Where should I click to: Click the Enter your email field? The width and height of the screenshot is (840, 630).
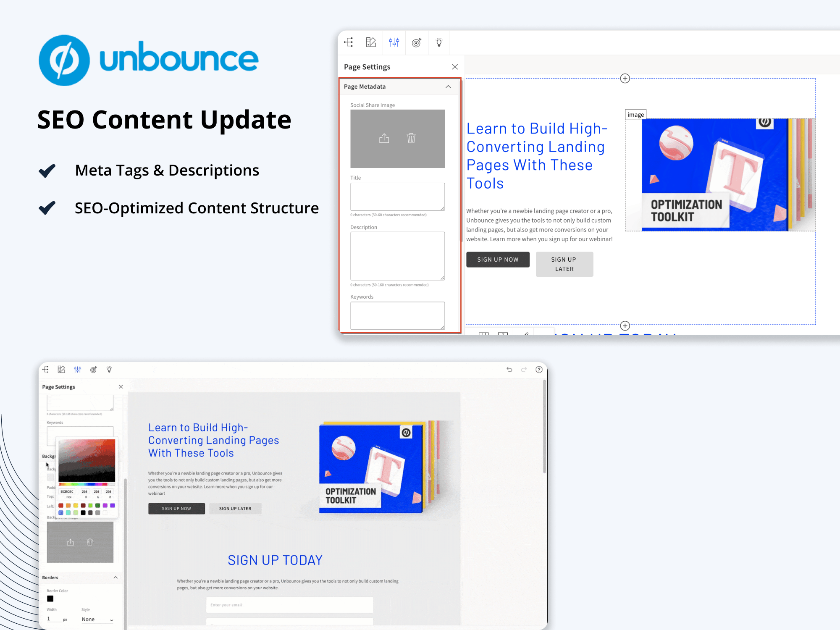tap(289, 605)
